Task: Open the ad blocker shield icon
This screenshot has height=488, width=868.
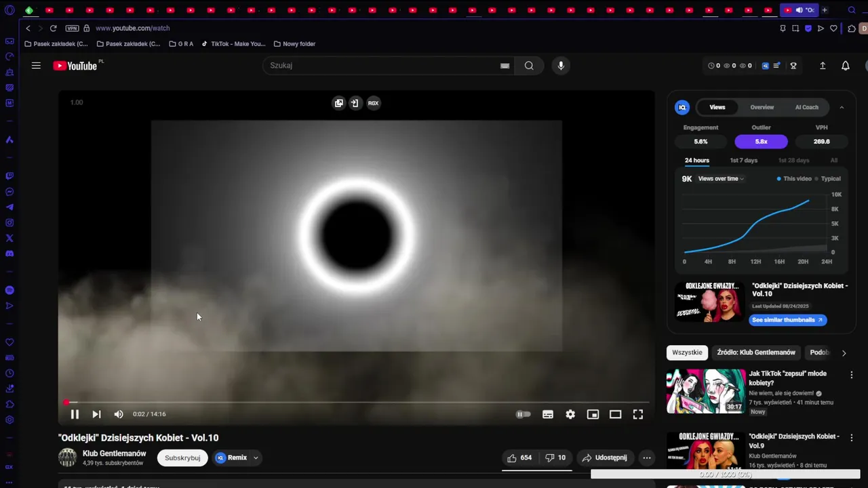Action: pos(808,28)
